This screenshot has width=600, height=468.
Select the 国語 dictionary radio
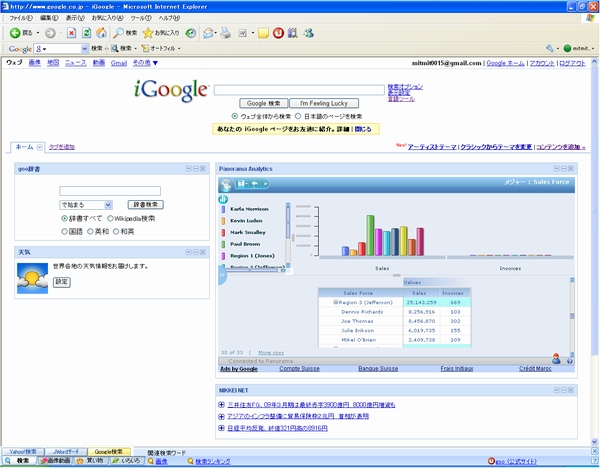[64, 232]
